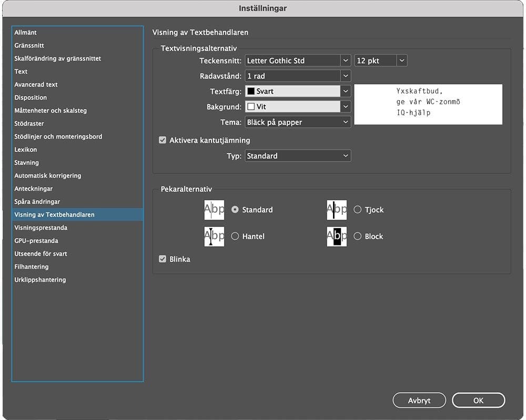Select the Block cursor radio button
526x420 pixels.
pyautogui.click(x=358, y=237)
